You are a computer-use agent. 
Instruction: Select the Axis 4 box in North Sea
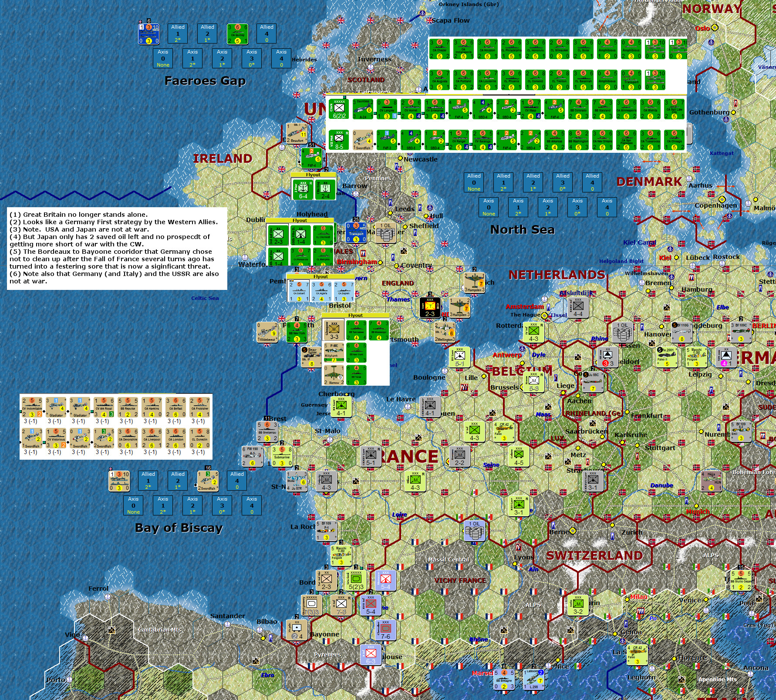coord(607,207)
